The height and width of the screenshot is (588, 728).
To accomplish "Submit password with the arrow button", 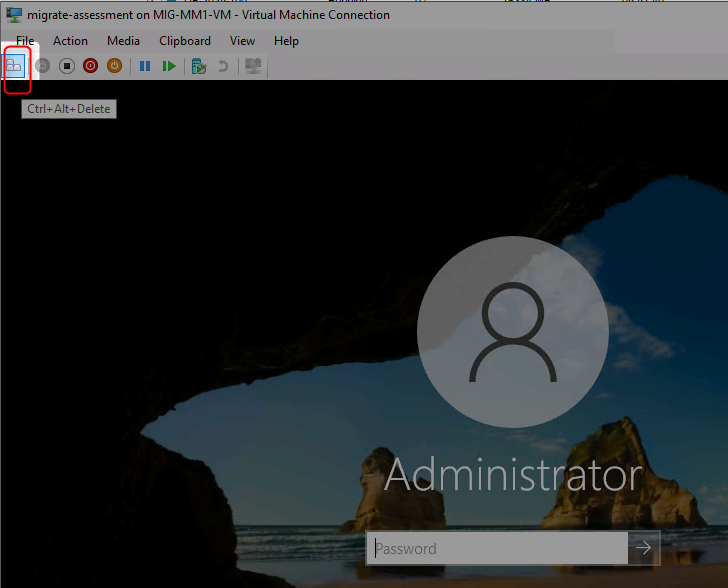I will [644, 548].
